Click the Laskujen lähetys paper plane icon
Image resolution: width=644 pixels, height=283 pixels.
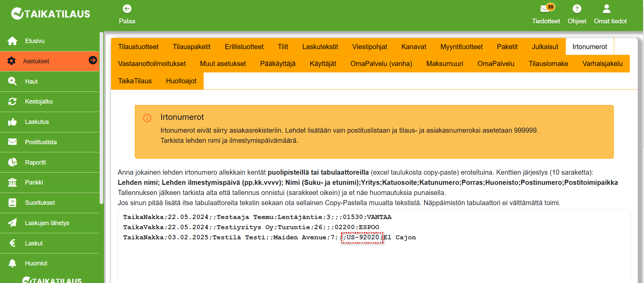pos(13,223)
